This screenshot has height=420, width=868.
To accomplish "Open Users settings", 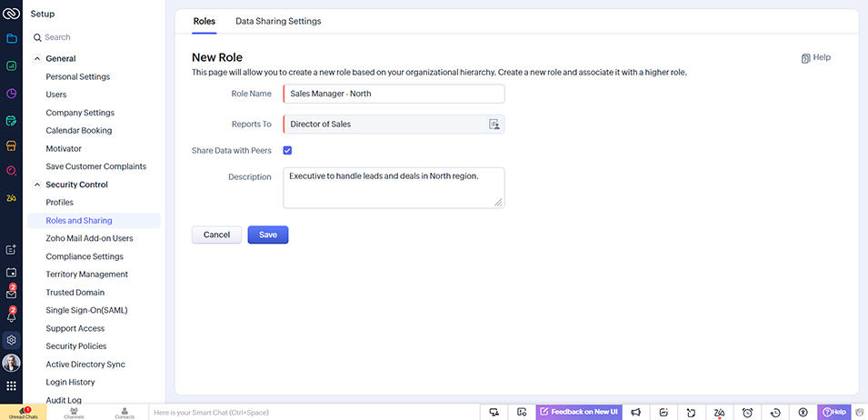I will pyautogui.click(x=56, y=95).
